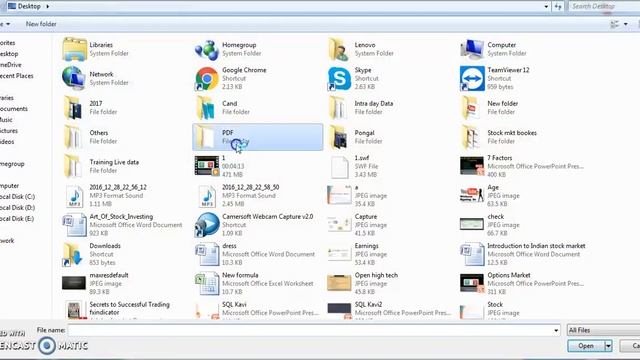
Task: Expand the Open button split arrow
Action: coord(608,346)
